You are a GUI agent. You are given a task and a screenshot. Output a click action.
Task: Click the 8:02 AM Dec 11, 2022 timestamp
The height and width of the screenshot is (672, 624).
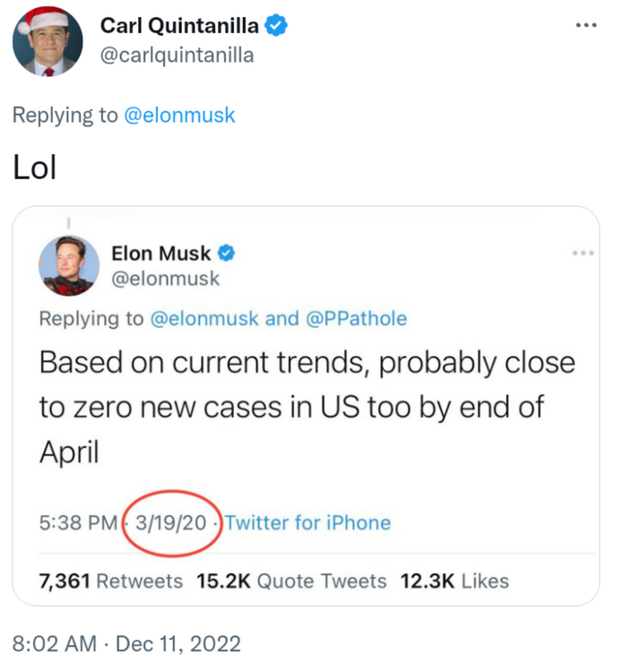point(126,643)
